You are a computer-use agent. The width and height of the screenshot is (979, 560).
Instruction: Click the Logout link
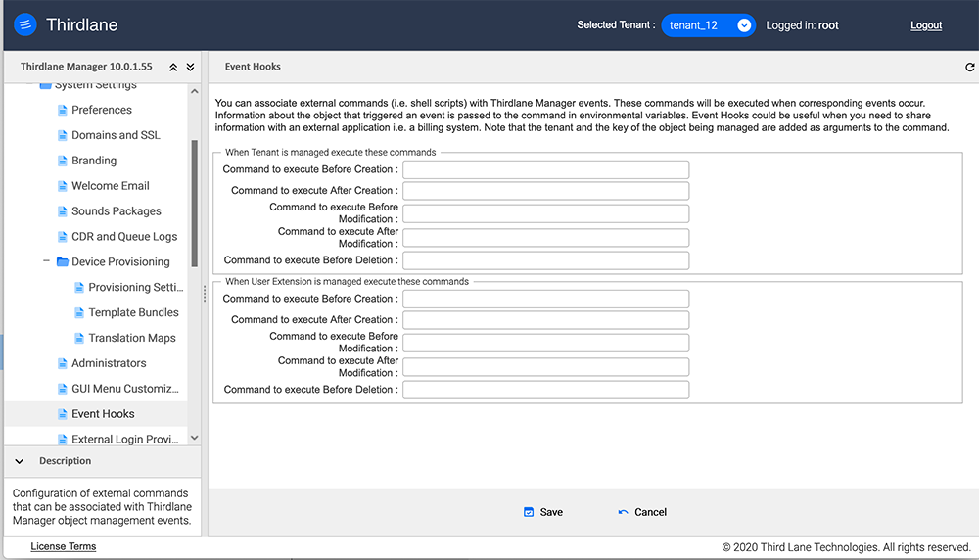coord(926,25)
